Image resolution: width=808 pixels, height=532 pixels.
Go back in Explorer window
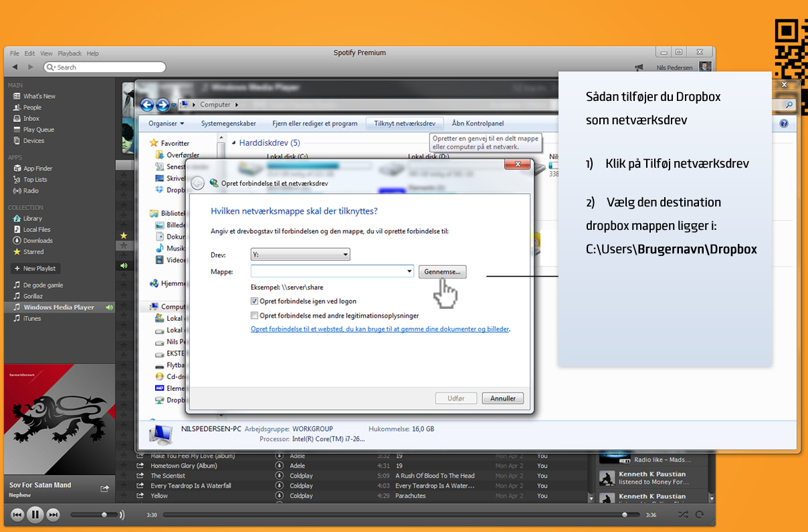[x=148, y=105]
